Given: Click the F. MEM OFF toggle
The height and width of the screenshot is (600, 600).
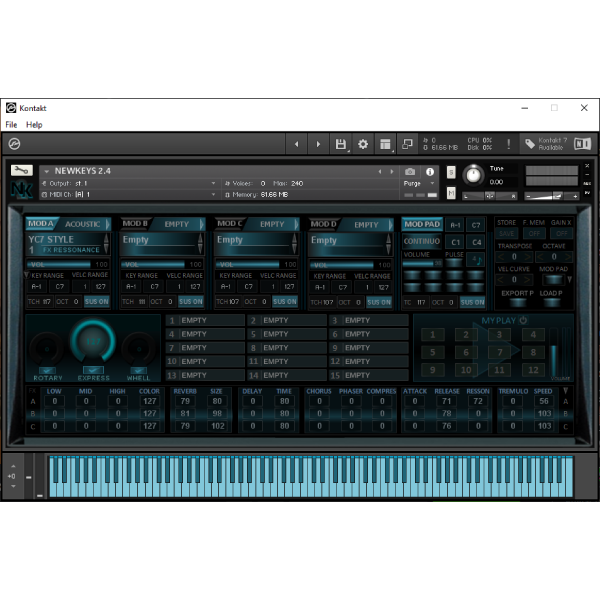Looking at the screenshot, I should point(534,233).
